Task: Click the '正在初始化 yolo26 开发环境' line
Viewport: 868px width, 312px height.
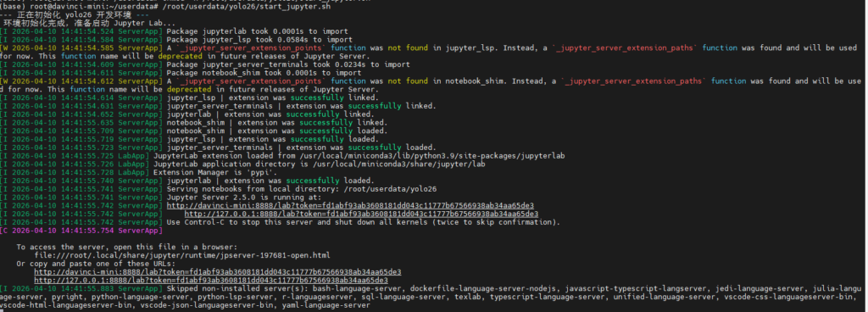Action: pyautogui.click(x=75, y=14)
